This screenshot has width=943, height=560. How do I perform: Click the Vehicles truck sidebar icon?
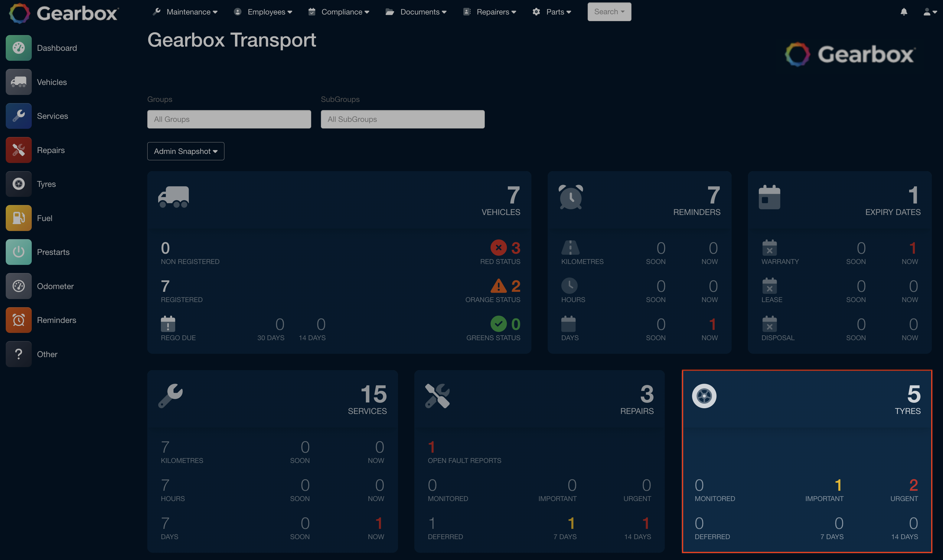[18, 82]
